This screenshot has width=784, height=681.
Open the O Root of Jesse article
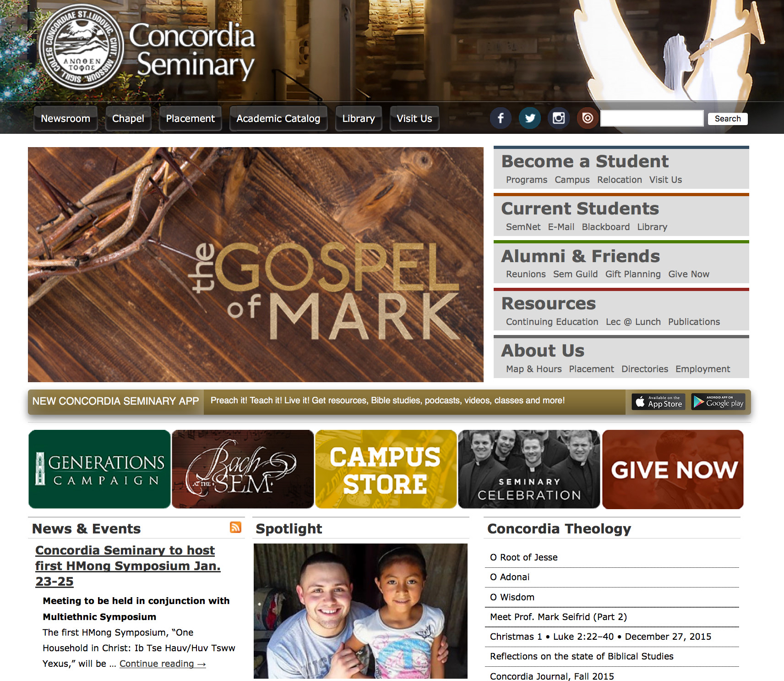click(x=523, y=557)
